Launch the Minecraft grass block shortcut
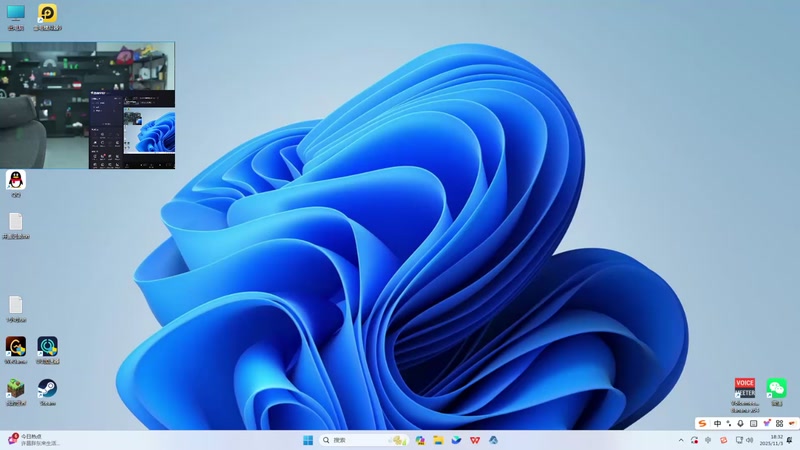This screenshot has height=450, width=800. [x=16, y=392]
